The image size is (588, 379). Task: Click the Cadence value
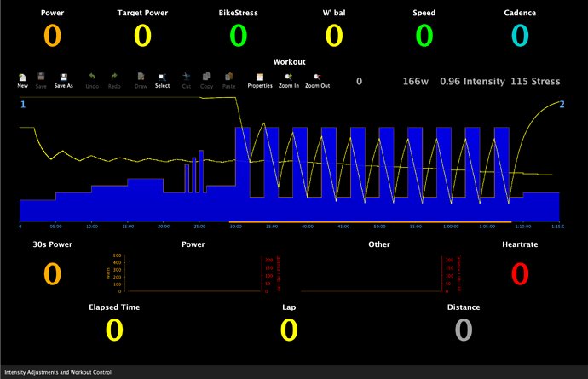point(520,36)
